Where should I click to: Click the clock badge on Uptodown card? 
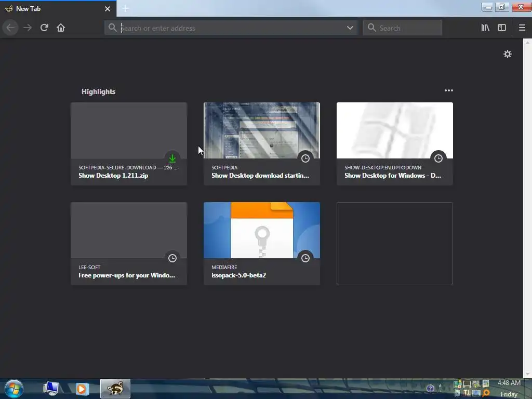[438, 158]
